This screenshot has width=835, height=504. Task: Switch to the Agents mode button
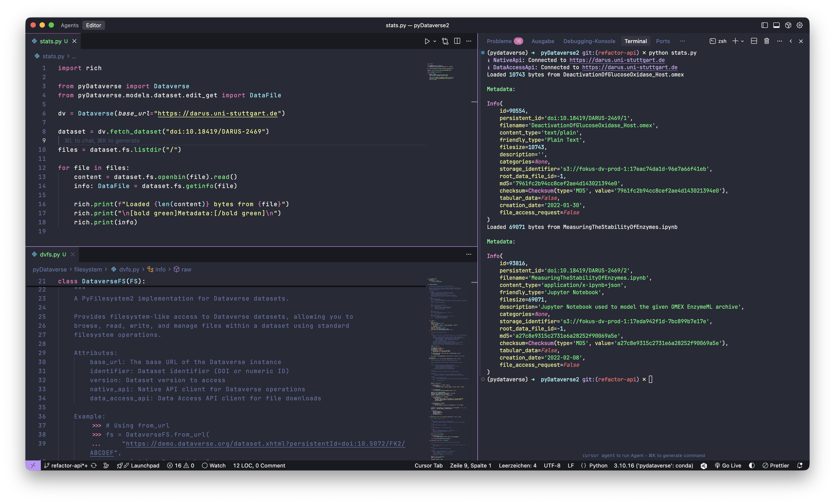[69, 25]
